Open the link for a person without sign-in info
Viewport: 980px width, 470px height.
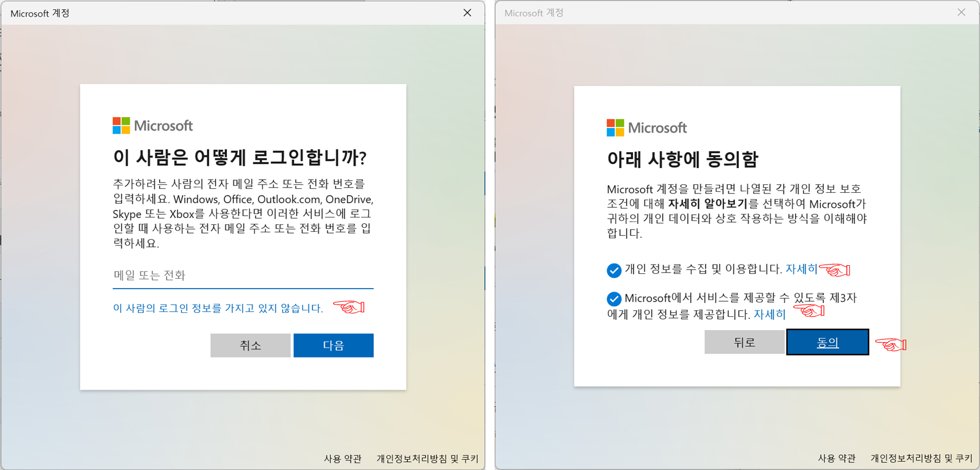coord(218,308)
